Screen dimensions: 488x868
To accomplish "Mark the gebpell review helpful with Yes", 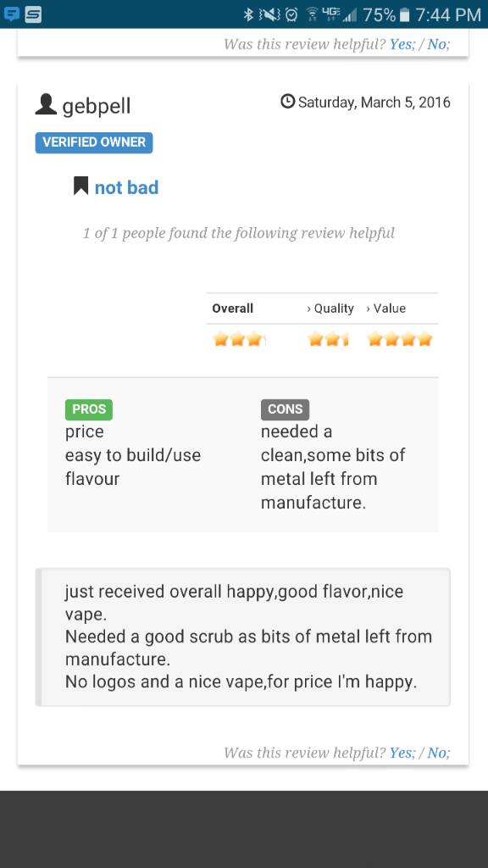I will [401, 753].
